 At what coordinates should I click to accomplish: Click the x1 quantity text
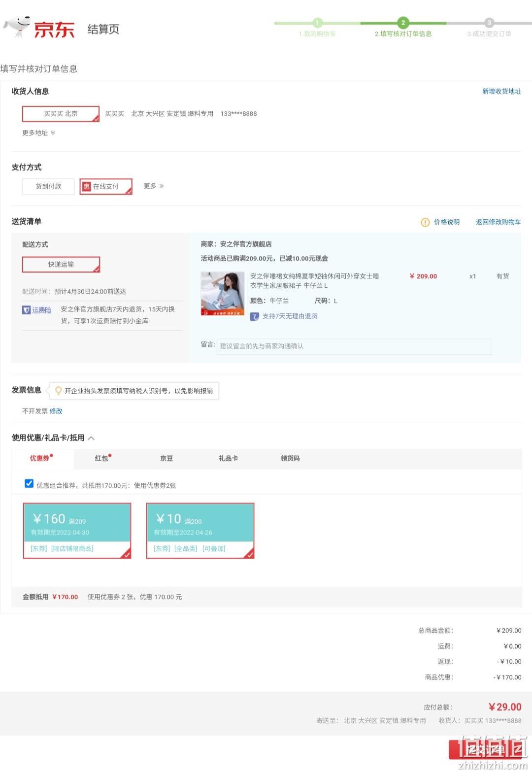(472, 276)
